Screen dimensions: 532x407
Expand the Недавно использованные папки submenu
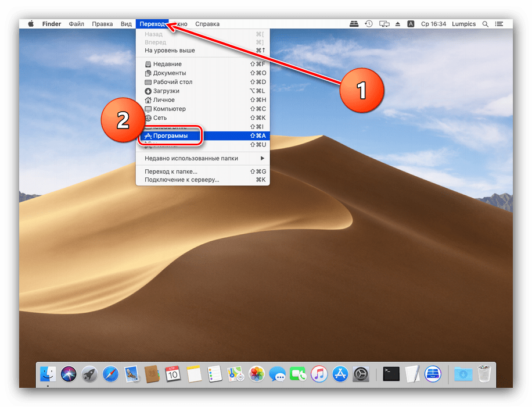(203, 158)
